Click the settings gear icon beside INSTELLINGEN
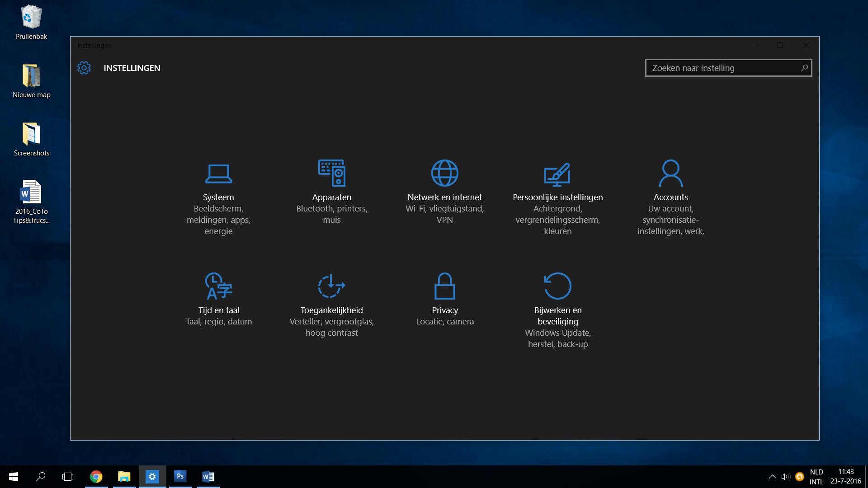Viewport: 868px width, 488px height. [84, 68]
